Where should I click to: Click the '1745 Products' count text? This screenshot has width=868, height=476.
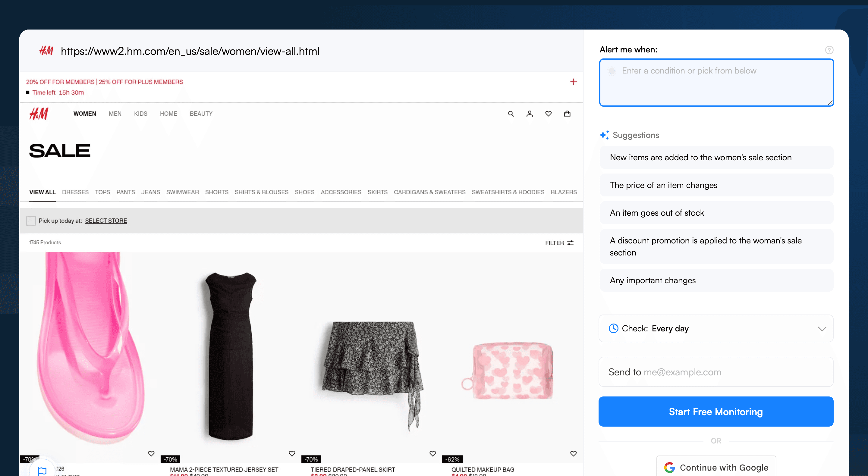coord(45,243)
